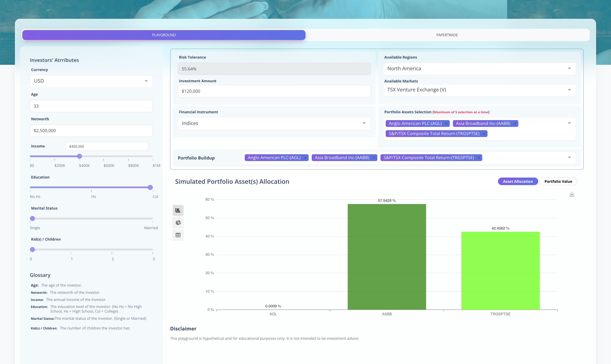This screenshot has height=364, width=611.
Task: Click the Age input box
Action: coord(91,106)
